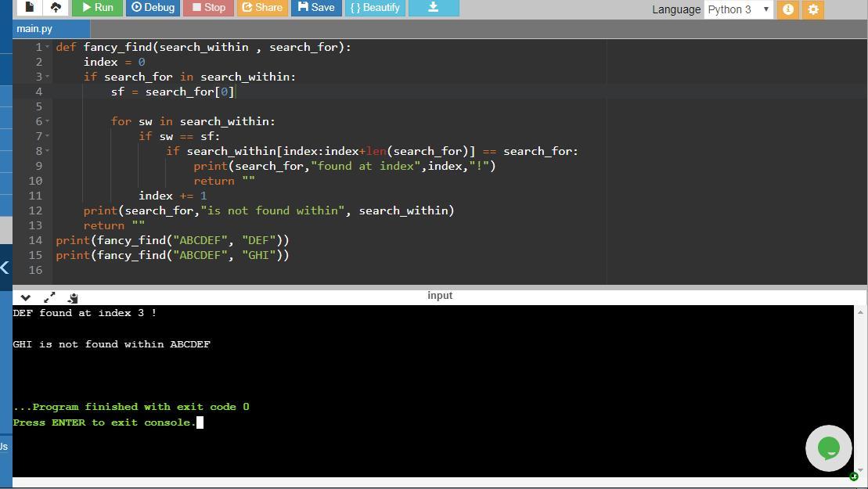Image resolution: width=868 pixels, height=489 pixels.
Task: Open the green chat bubble widget
Action: (x=828, y=448)
